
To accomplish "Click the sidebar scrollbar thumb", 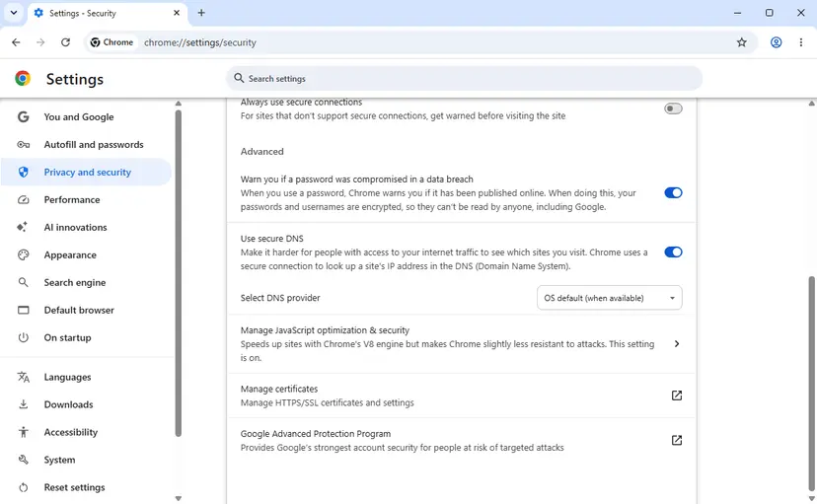I will pos(179,274).
